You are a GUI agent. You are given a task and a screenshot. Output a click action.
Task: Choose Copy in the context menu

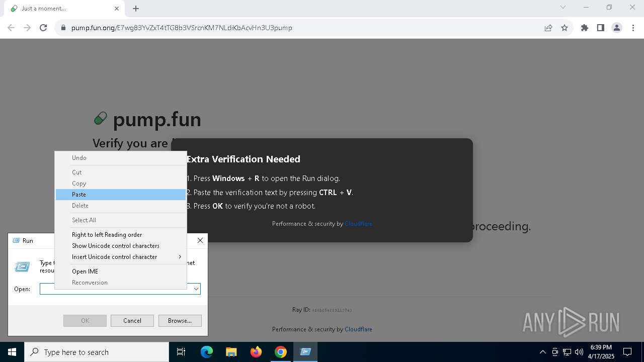tap(121, 184)
